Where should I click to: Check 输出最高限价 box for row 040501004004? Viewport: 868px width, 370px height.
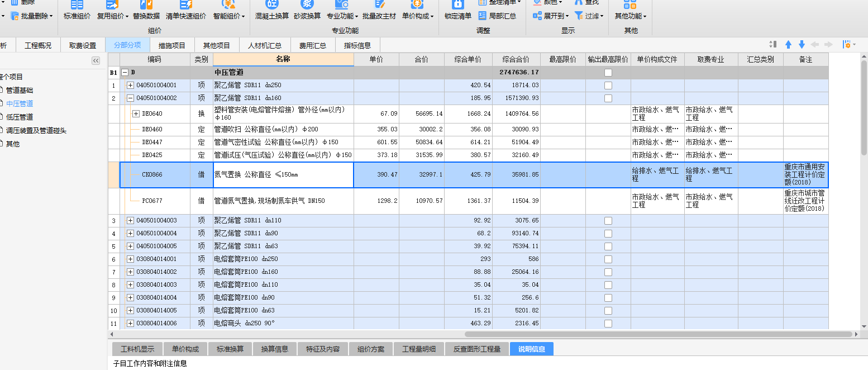pos(608,234)
